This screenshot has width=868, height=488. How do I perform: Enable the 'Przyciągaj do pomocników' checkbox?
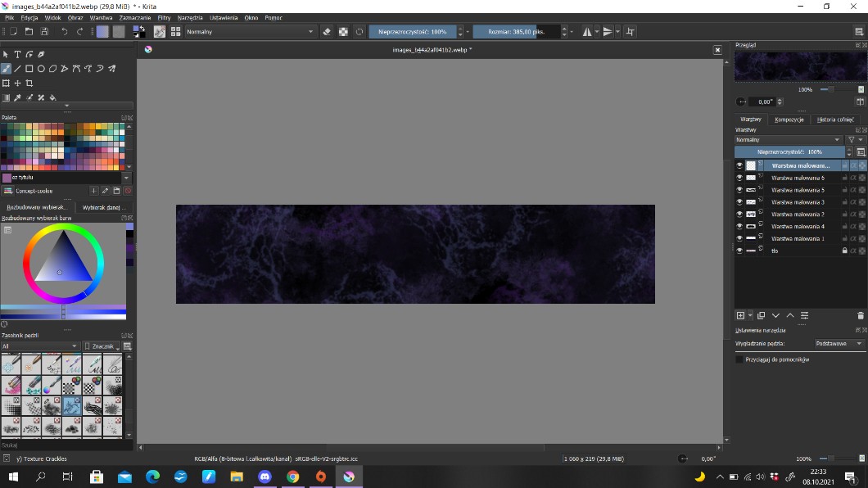[x=739, y=359]
